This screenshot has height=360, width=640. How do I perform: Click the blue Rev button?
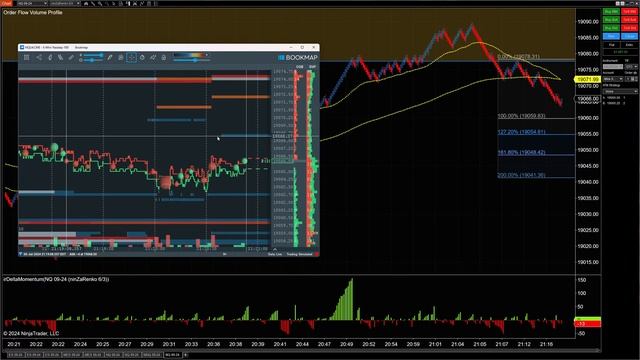611,36
